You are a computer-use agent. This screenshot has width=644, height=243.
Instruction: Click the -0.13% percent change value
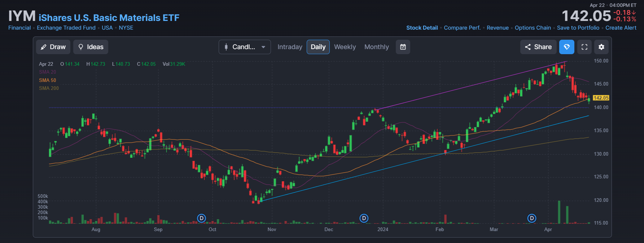click(625, 19)
